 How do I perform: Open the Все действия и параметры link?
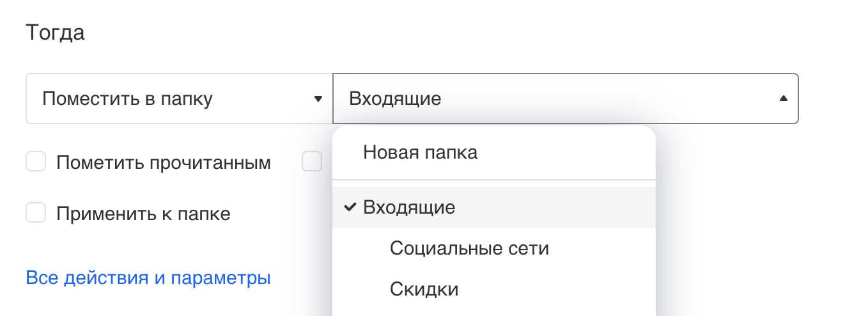coord(148,278)
